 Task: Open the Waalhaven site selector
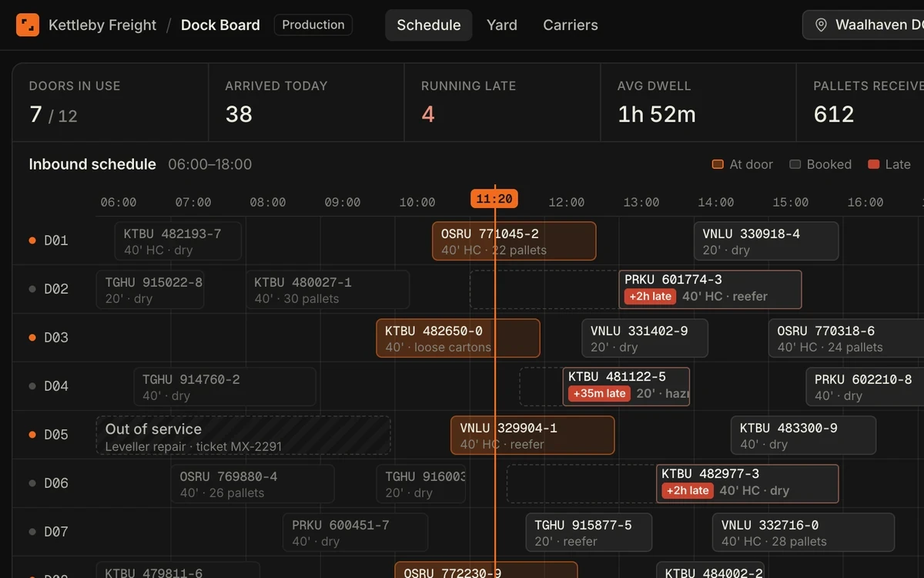pyautogui.click(x=863, y=25)
